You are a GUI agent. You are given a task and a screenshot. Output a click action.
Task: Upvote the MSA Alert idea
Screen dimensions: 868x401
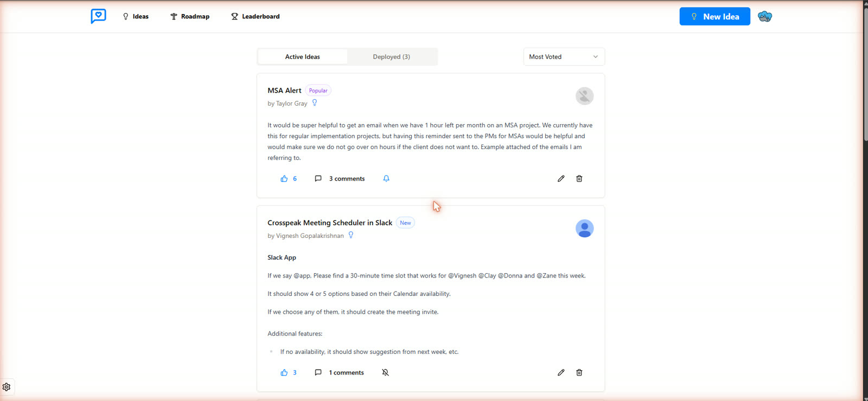284,178
